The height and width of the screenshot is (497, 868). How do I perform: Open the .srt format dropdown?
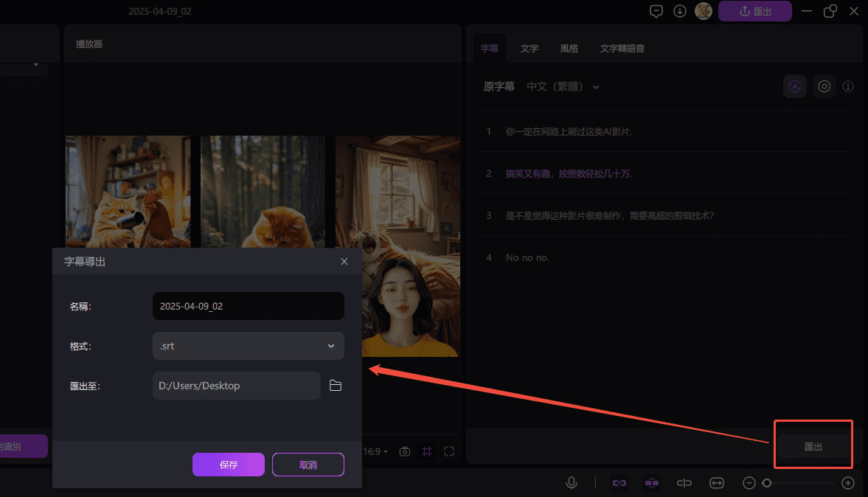[248, 345]
